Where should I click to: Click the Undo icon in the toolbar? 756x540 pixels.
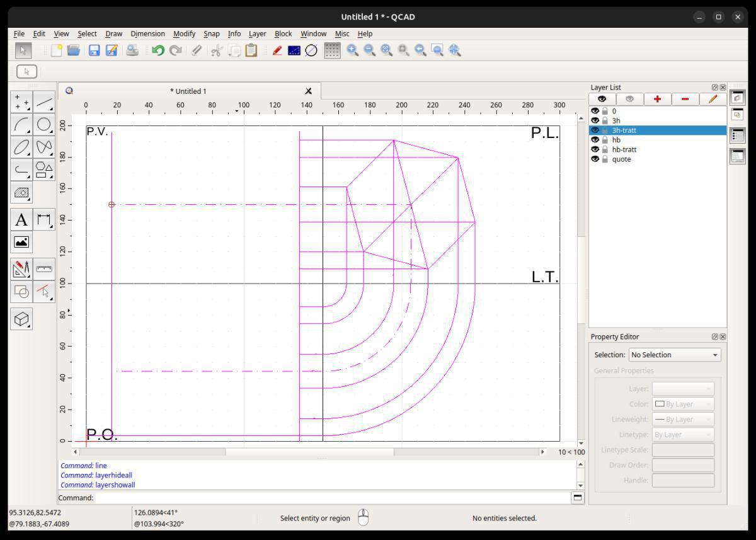157,50
